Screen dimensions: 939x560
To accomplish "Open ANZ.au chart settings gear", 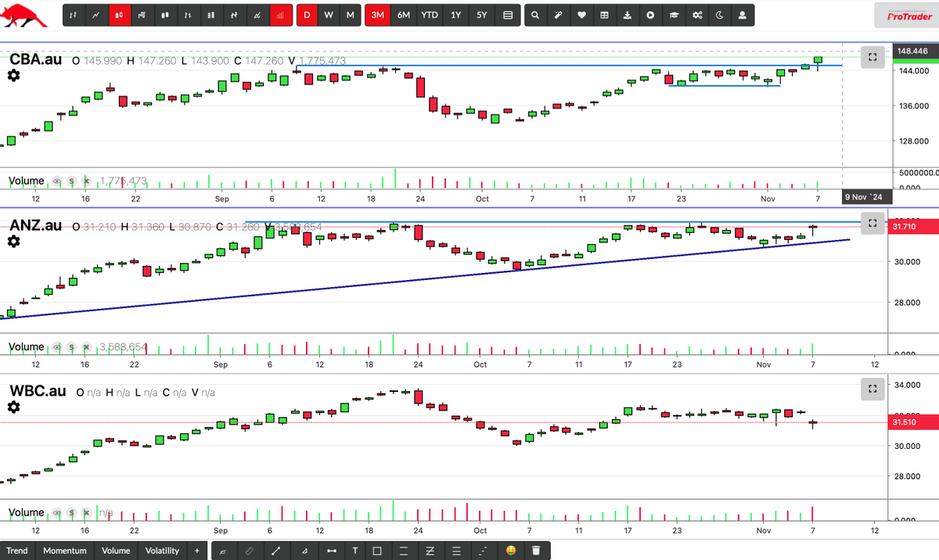I will tap(13, 241).
